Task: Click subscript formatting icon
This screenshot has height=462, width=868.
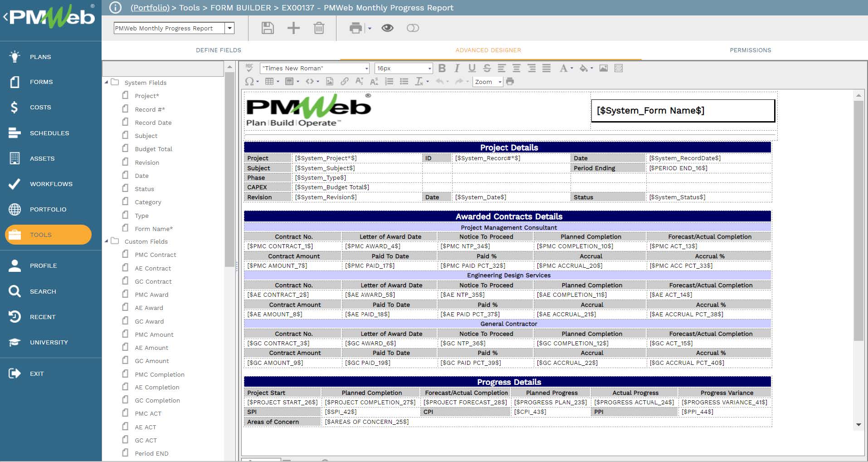Action: (x=374, y=81)
